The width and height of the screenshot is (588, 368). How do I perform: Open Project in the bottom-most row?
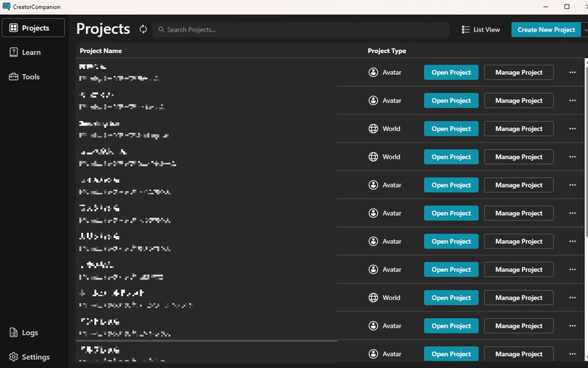(451, 354)
